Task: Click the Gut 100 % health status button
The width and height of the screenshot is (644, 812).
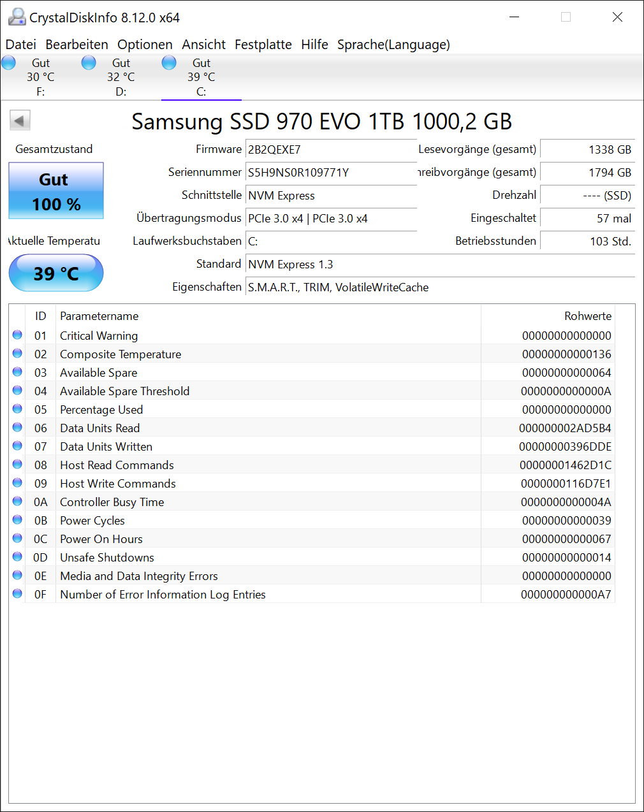Action: coord(56,191)
